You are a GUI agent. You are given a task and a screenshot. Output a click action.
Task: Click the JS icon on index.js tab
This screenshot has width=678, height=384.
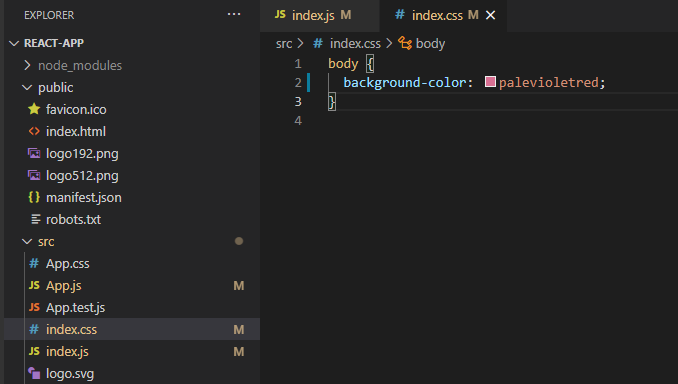tap(280, 14)
